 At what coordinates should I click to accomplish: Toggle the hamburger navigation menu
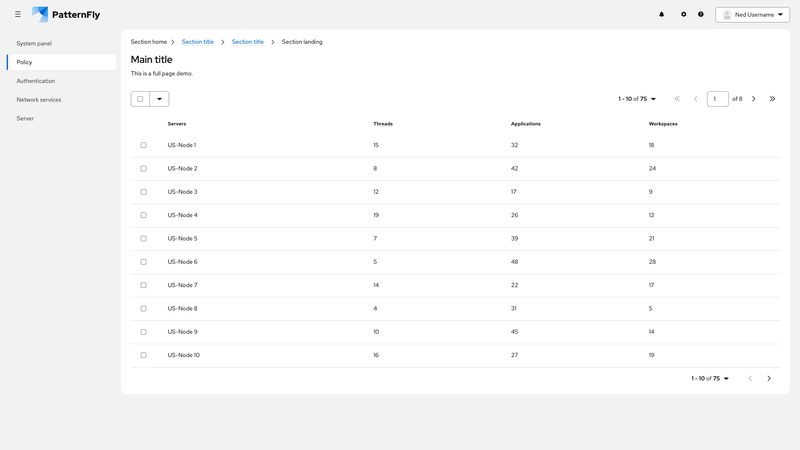[x=18, y=14]
